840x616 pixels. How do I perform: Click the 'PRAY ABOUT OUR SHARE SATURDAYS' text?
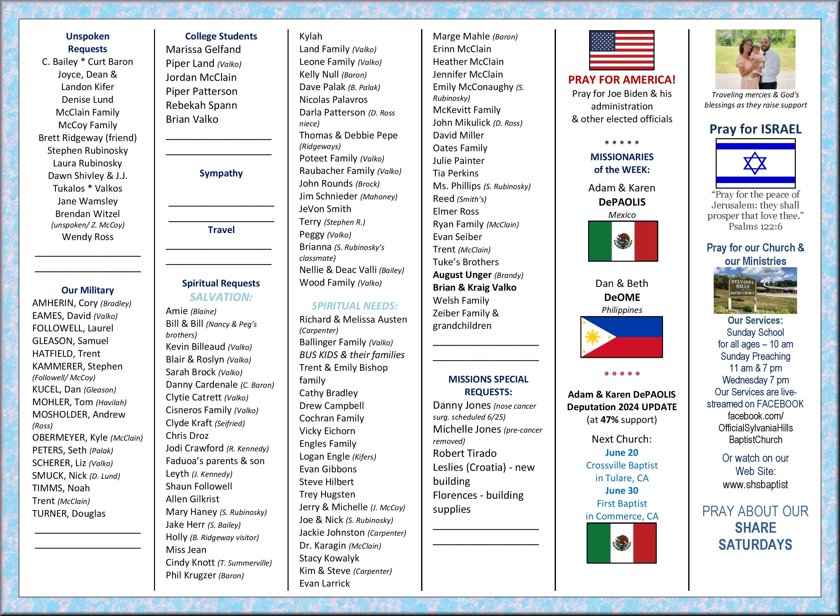tap(755, 528)
